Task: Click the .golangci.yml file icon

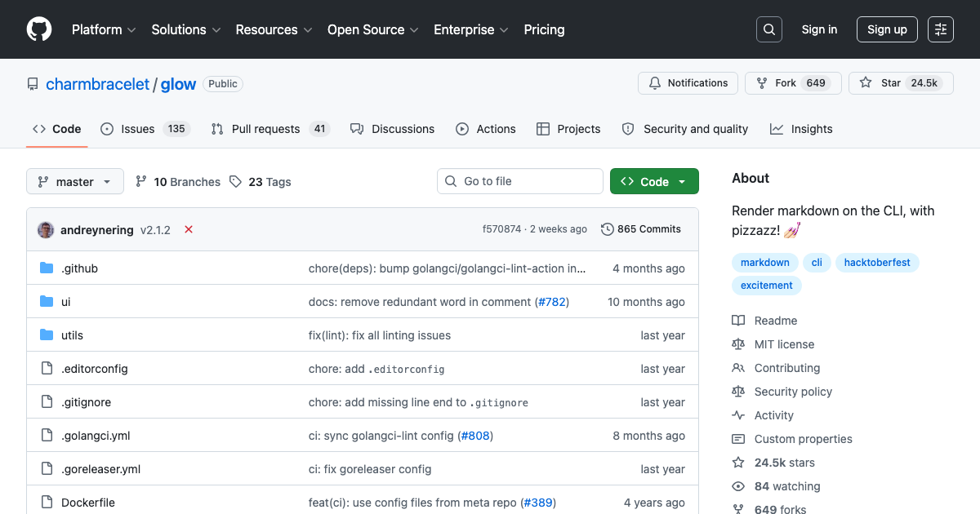Action: (47, 436)
